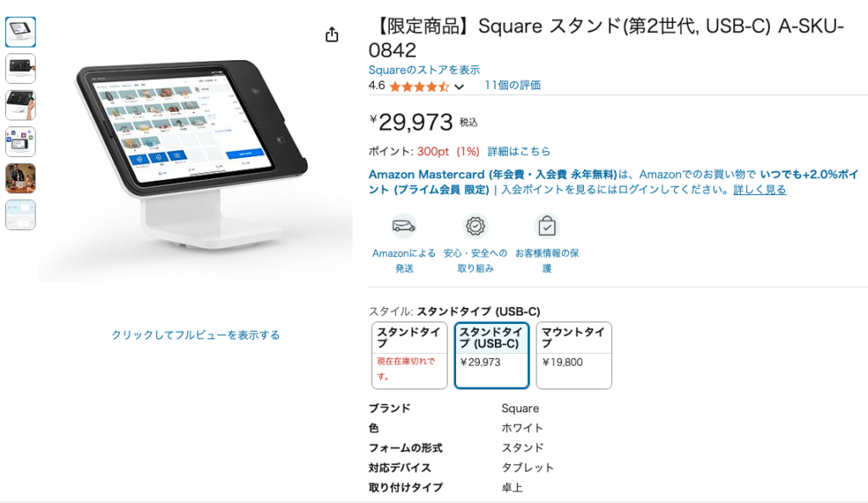The width and height of the screenshot is (868, 503).
Task: Select out-of-stock スタンドタイプ style option
Action: pos(409,355)
